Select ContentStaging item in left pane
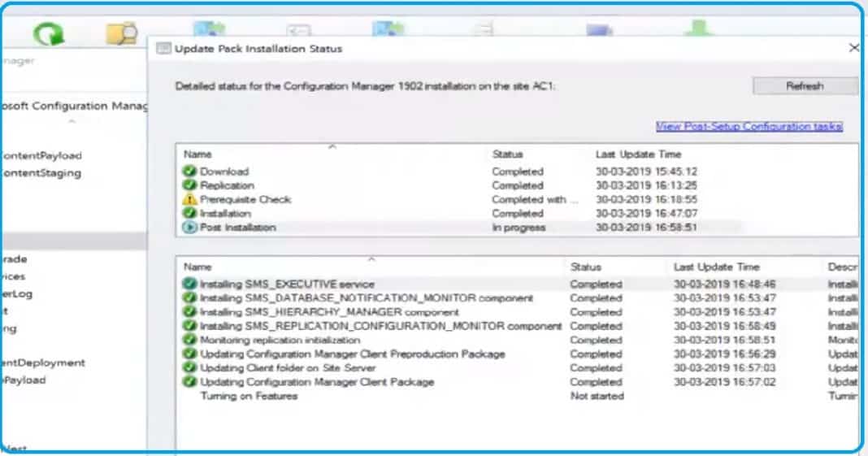This screenshot has width=868, height=456. (x=42, y=172)
